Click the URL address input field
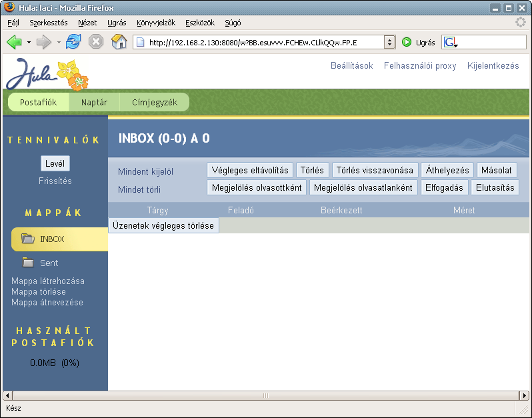Screen dimensions: 532x418 coord(264,43)
